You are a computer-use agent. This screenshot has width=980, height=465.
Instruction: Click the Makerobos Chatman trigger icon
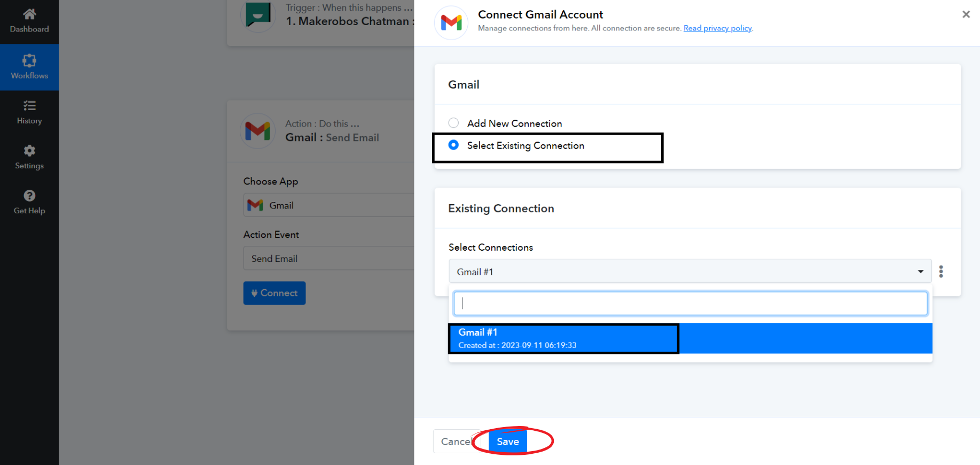point(258,15)
